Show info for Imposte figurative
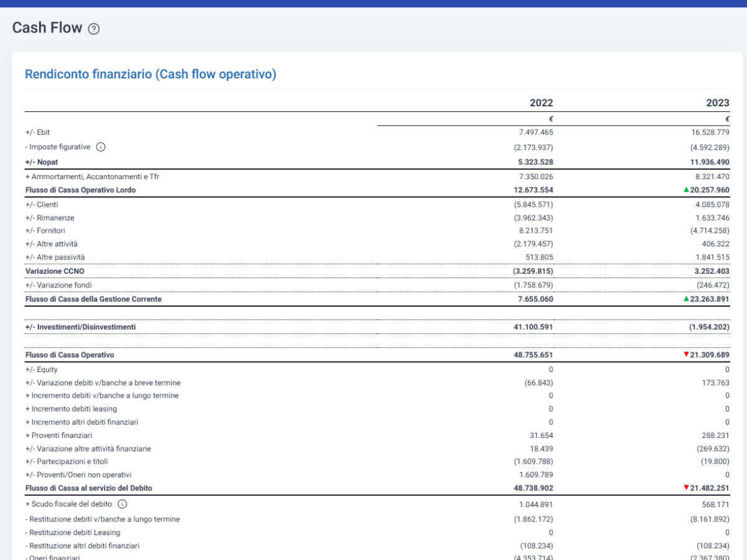The width and height of the screenshot is (747, 560). pos(101,147)
